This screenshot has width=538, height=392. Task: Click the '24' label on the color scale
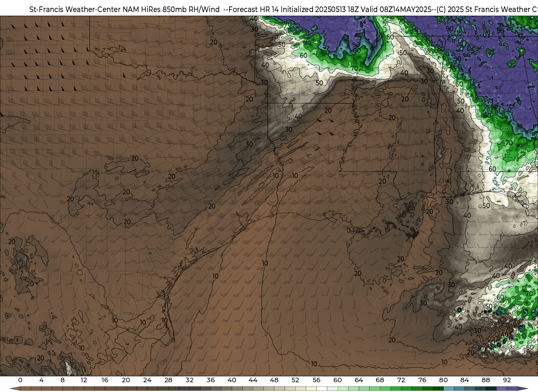tap(147, 380)
